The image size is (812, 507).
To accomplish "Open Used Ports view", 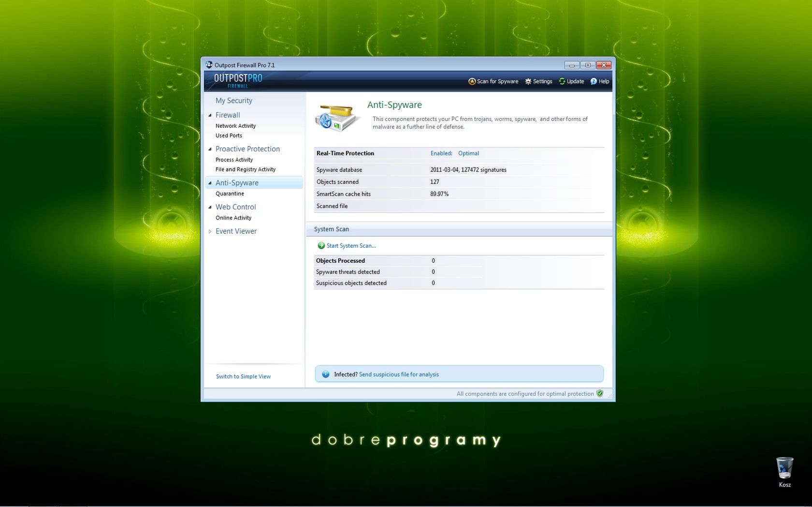I will tap(229, 135).
